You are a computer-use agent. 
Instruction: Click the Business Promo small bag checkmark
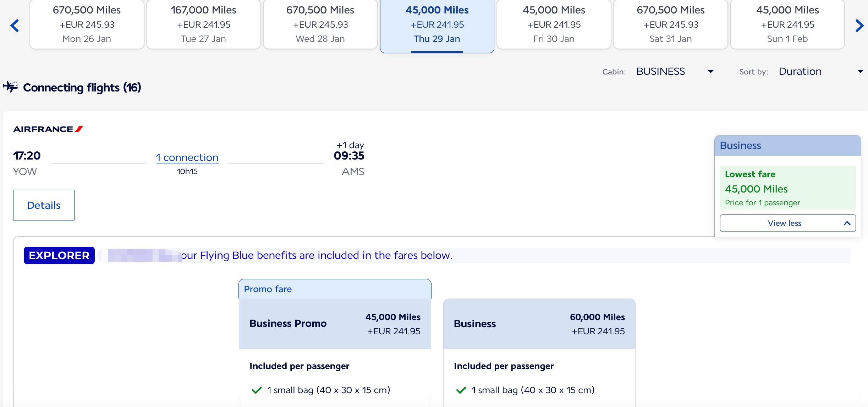(x=257, y=390)
